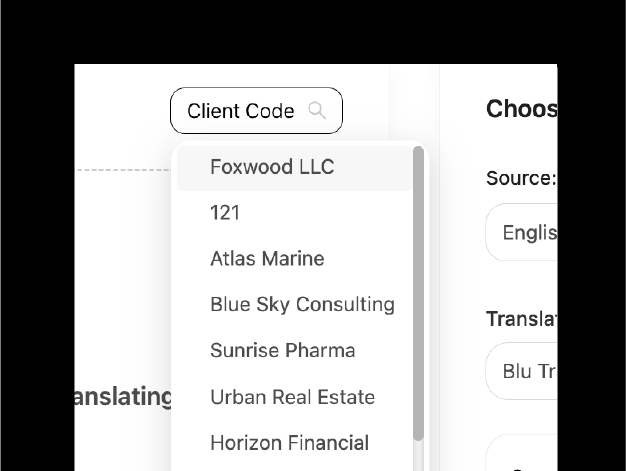Expand the translation dropdown showing Blu Tr

[522, 371]
